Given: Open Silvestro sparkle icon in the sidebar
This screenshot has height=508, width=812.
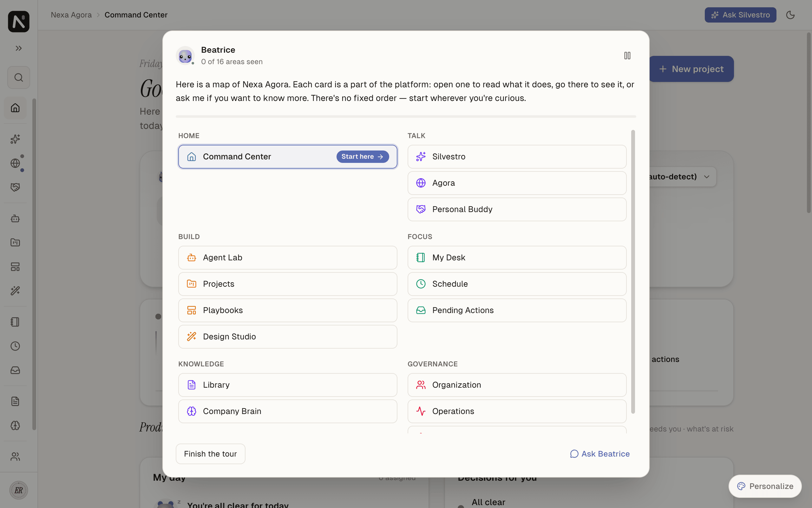Looking at the screenshot, I should (x=16, y=139).
